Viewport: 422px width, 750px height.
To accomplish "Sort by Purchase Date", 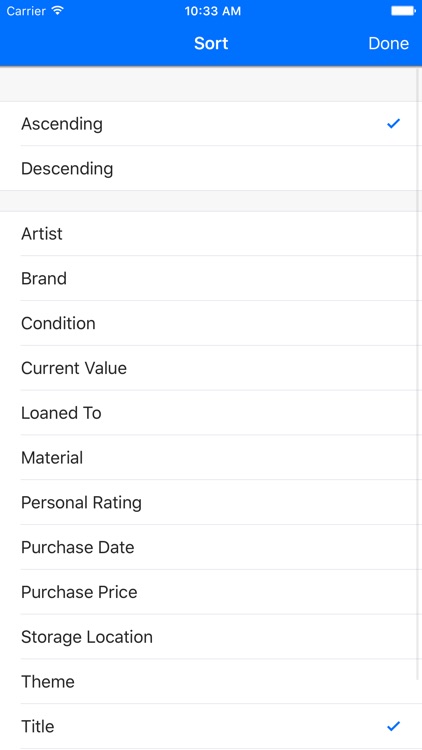I will [211, 547].
